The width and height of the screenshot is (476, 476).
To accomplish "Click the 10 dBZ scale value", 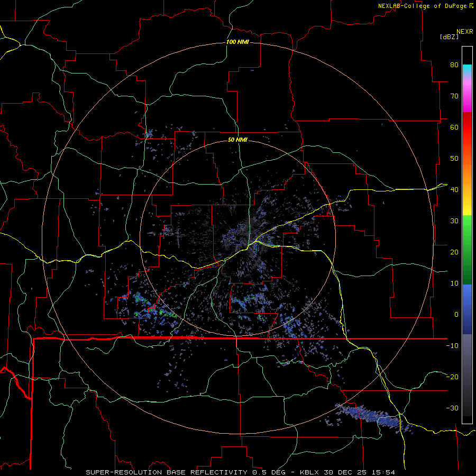I will click(x=454, y=283).
